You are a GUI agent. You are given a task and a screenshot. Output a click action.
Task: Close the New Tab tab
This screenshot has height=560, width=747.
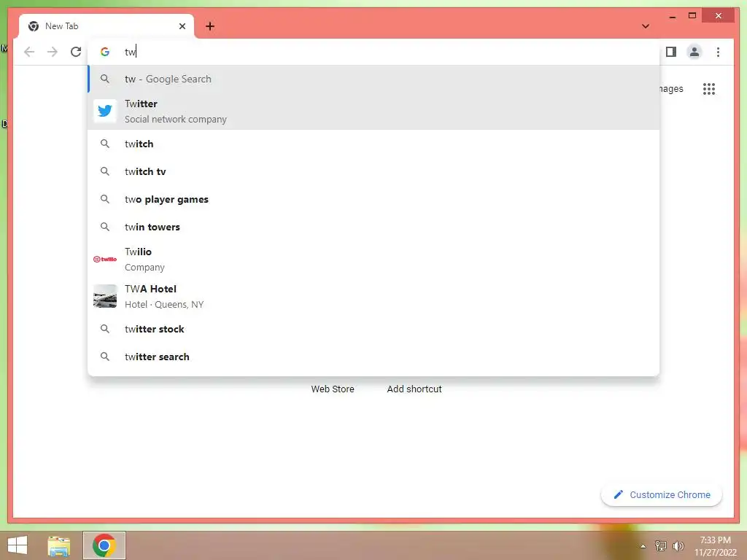pyautogui.click(x=182, y=26)
